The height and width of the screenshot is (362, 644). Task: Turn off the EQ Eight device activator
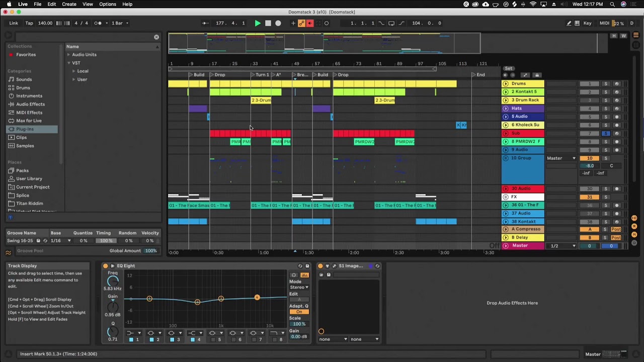[106, 266]
